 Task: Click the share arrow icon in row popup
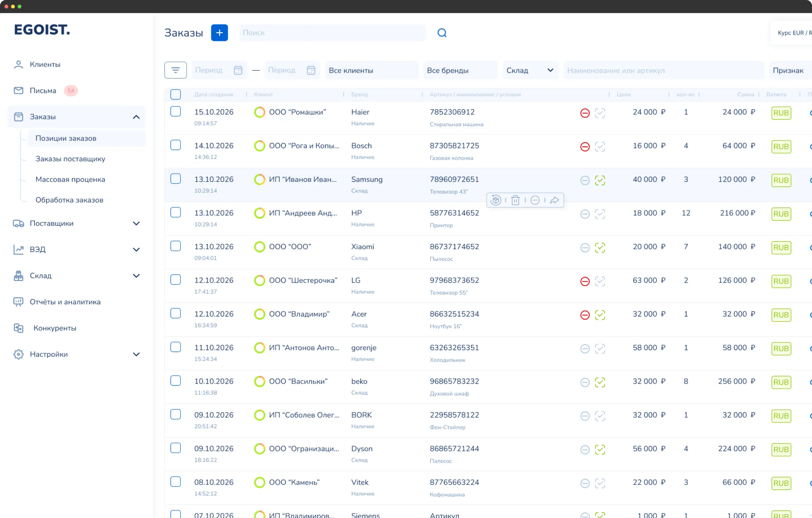[x=555, y=200]
